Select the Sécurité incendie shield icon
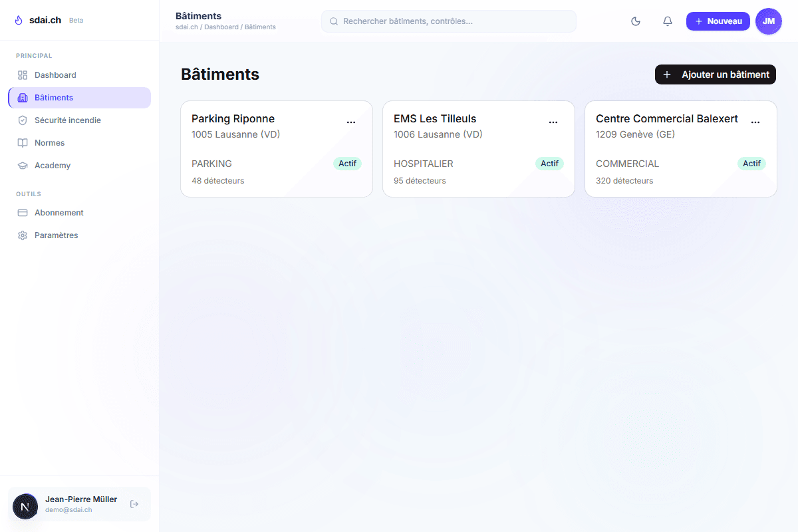The height and width of the screenshot is (532, 798). (23, 120)
